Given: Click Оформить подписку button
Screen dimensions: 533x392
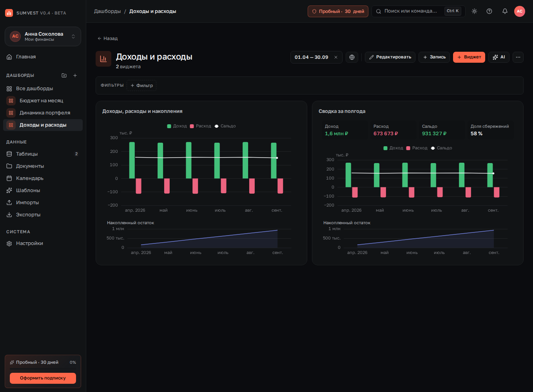Looking at the screenshot, I should pyautogui.click(x=43, y=378).
